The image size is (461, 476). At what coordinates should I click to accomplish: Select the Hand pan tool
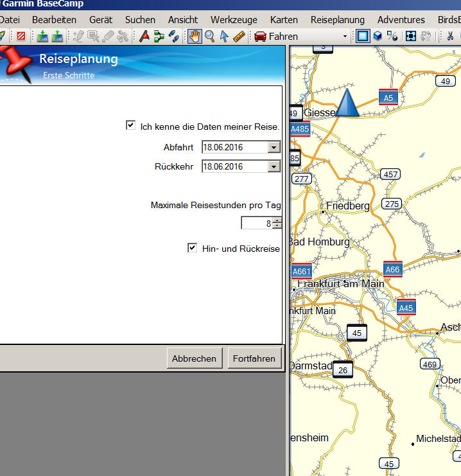tap(195, 37)
